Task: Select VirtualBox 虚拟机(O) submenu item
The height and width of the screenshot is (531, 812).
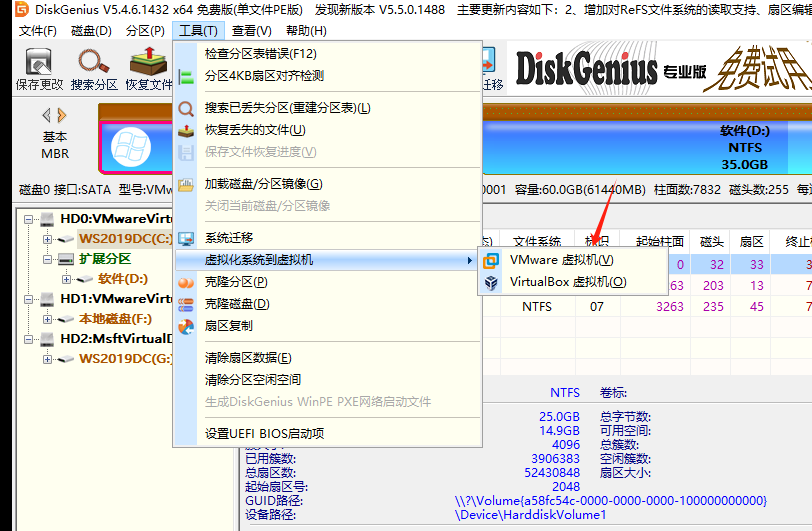Action: (x=573, y=282)
